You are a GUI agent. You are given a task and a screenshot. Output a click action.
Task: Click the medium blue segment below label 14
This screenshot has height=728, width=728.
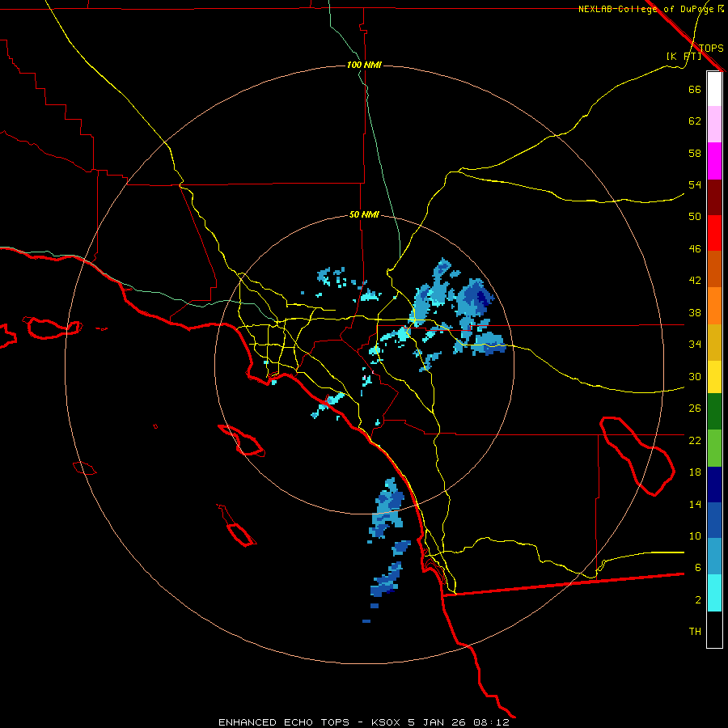pos(714,520)
